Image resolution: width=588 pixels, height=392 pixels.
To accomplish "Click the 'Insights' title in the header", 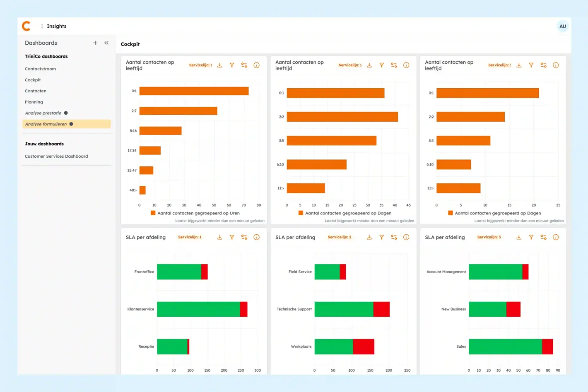I will point(57,26).
